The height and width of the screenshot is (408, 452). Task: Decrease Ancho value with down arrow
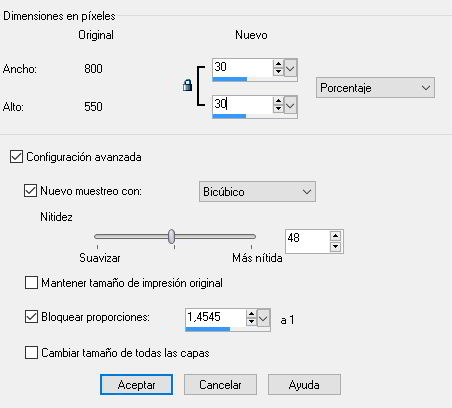click(278, 71)
